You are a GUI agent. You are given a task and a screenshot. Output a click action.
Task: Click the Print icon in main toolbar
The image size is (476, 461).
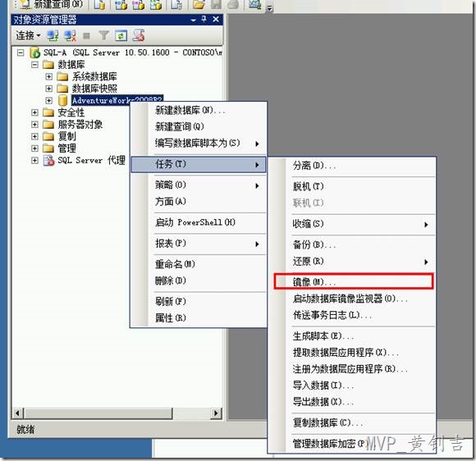[x=233, y=5]
